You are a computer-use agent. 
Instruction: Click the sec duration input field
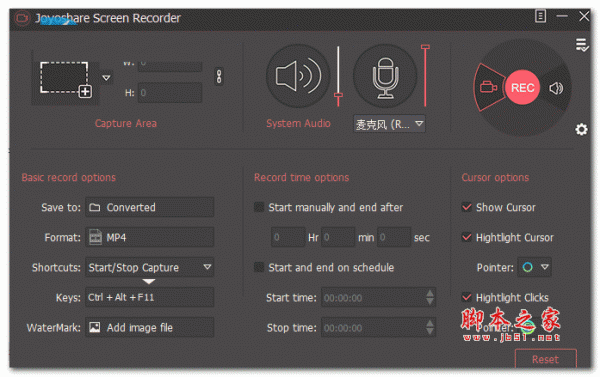click(394, 237)
